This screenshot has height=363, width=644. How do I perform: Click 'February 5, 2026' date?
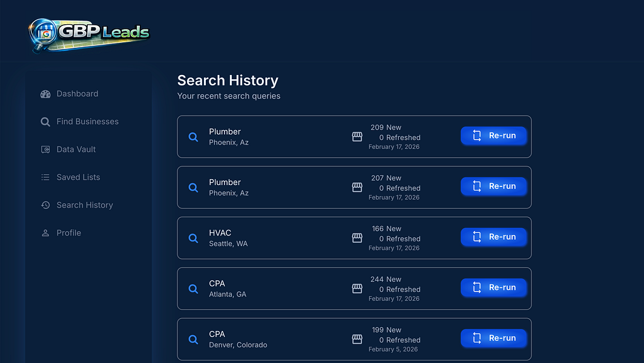point(393,350)
